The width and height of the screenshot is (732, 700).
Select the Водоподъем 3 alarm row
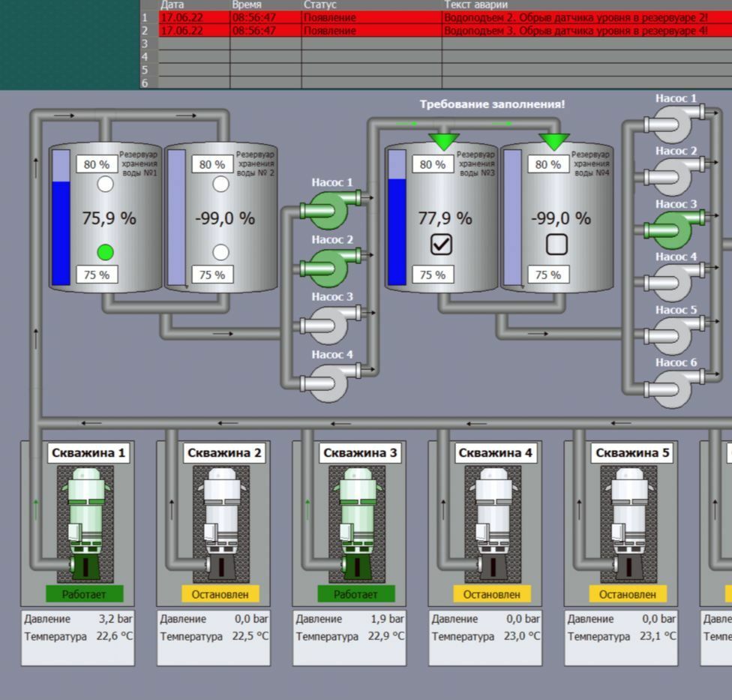pos(436,31)
